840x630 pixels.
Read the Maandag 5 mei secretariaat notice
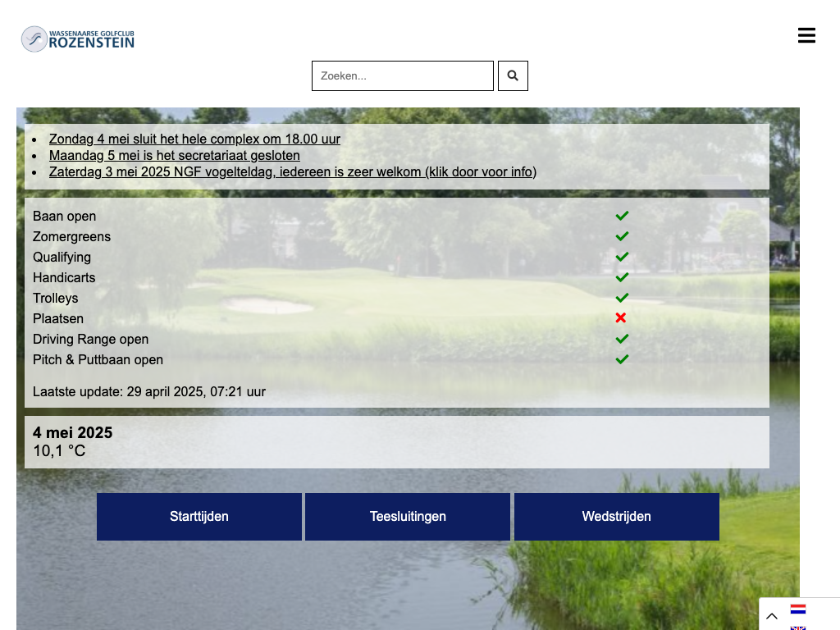coord(174,156)
